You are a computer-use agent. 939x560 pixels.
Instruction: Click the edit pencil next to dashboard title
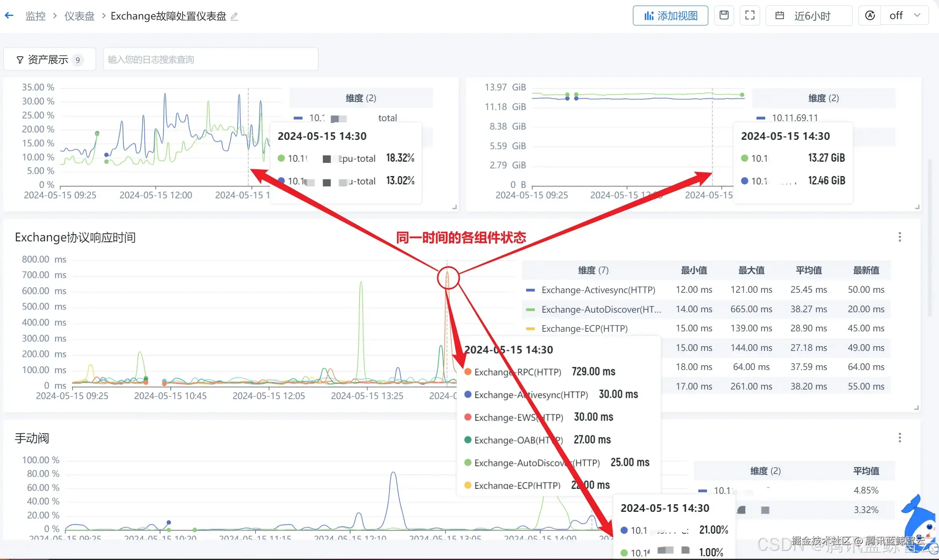(234, 16)
